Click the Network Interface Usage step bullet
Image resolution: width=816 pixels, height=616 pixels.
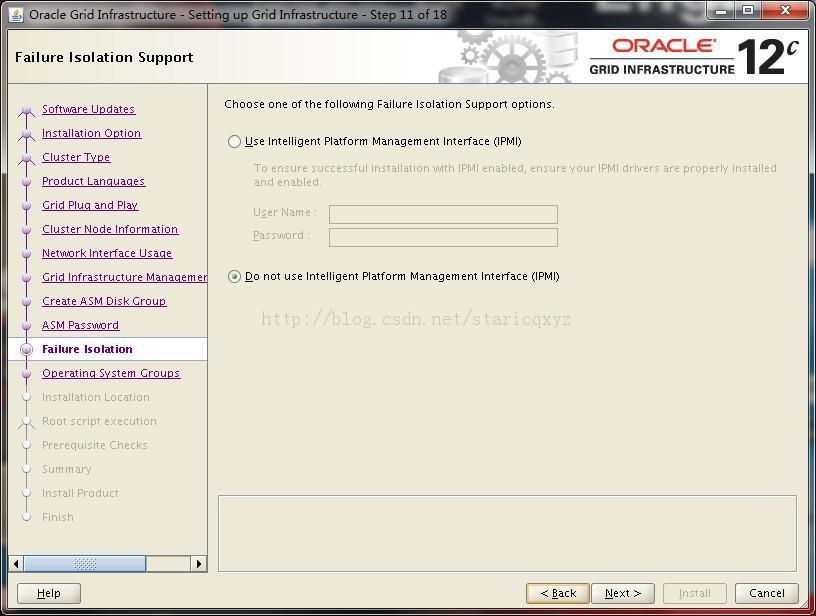tap(27, 254)
